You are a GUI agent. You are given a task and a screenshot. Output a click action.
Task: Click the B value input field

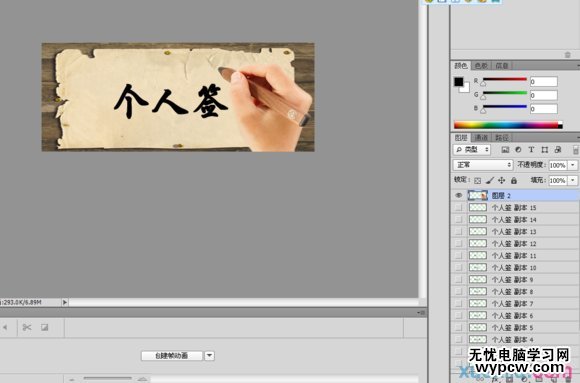[543, 109]
